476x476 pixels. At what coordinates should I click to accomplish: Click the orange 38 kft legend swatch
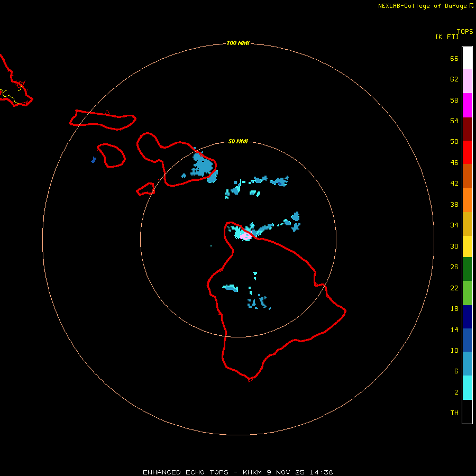467,200
